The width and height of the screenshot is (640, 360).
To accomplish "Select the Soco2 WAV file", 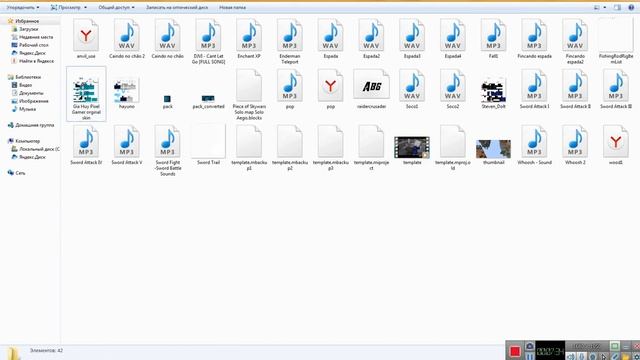I will click(x=453, y=88).
